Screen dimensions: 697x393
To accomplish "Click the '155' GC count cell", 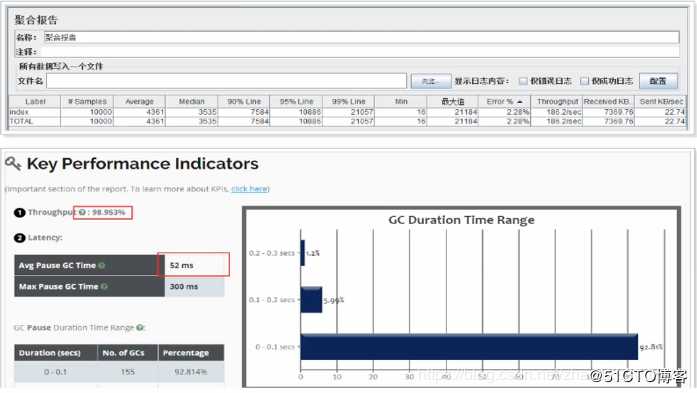I will click(x=128, y=372).
